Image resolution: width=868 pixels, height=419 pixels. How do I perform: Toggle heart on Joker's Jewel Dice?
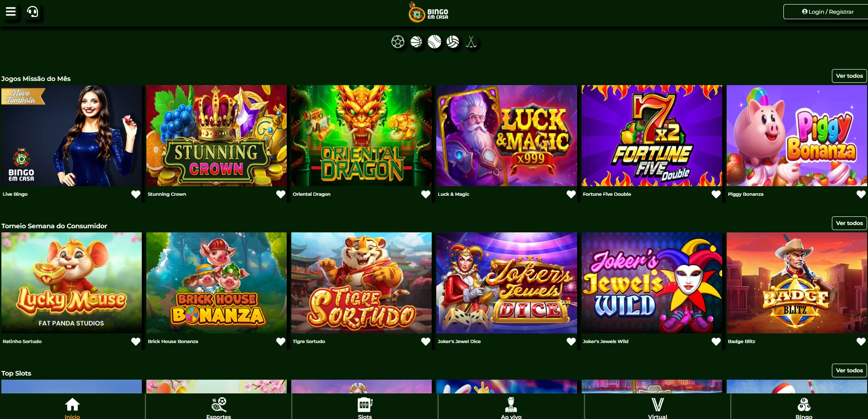(x=571, y=342)
